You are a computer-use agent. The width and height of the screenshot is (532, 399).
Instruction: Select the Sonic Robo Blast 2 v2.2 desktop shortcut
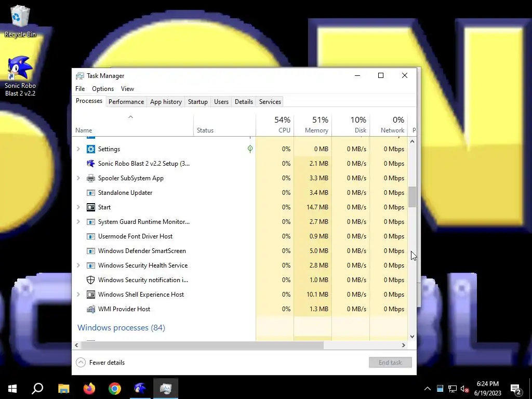[x=20, y=76]
